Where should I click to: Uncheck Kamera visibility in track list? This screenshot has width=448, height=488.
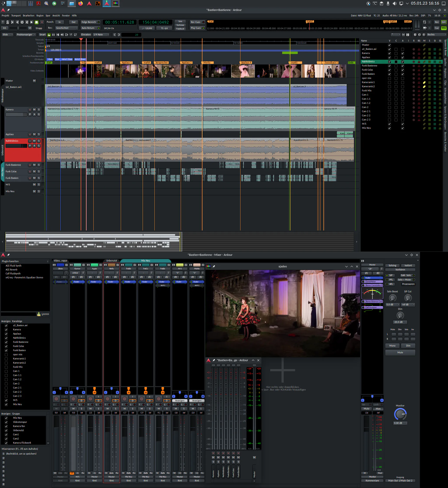(x=389, y=54)
